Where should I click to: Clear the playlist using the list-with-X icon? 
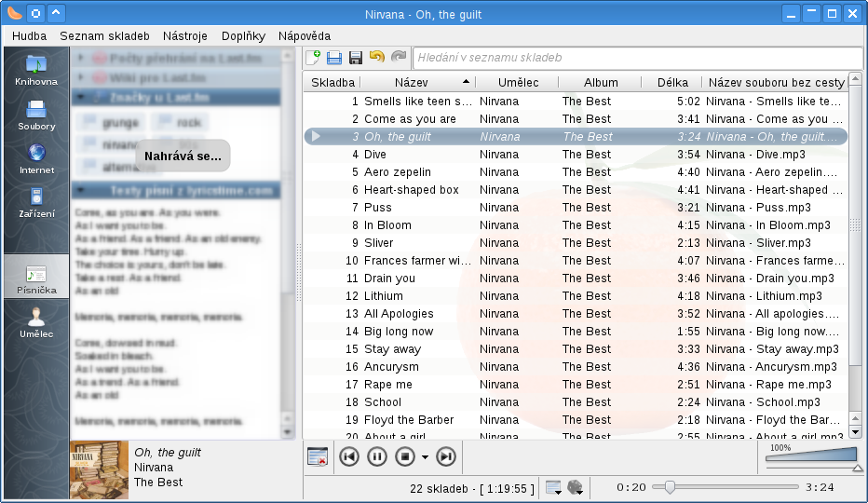coord(318,457)
